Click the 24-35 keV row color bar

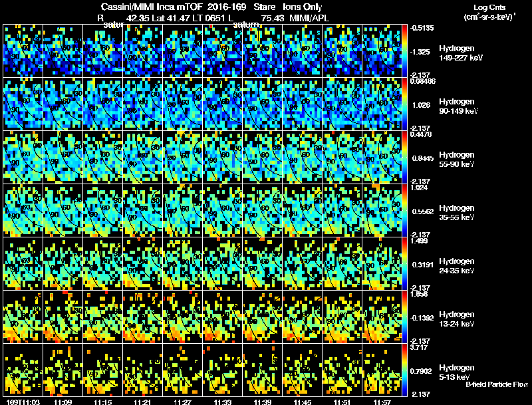tap(404, 264)
